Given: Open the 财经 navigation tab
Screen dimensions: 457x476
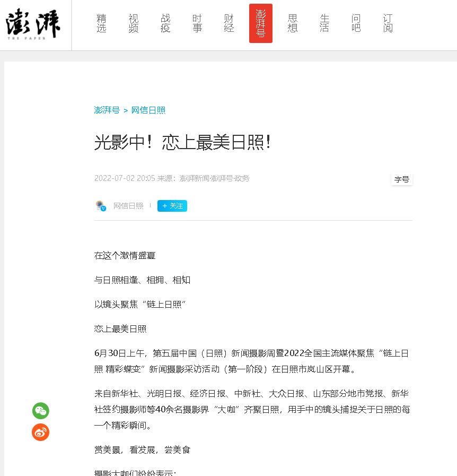Looking at the screenshot, I should 229,23.
